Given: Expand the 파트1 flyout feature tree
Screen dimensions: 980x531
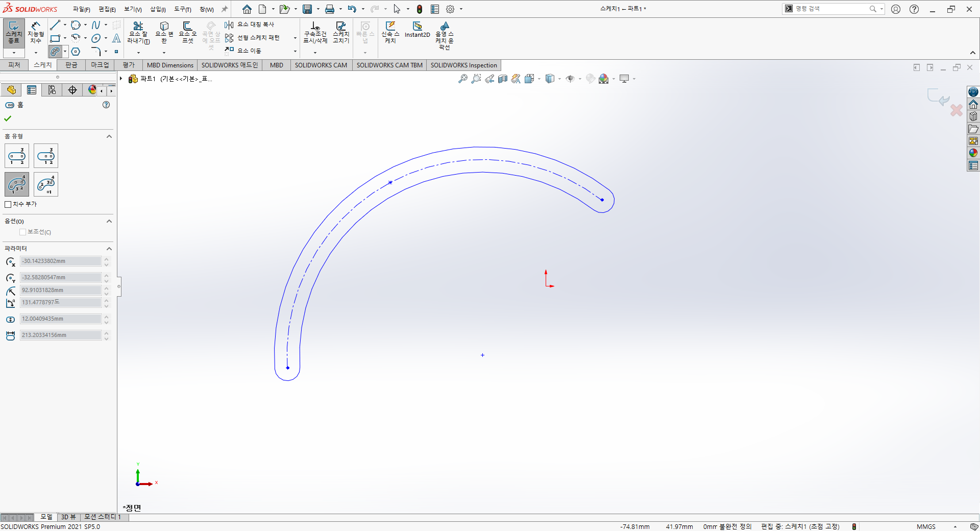Looking at the screenshot, I should click(121, 79).
